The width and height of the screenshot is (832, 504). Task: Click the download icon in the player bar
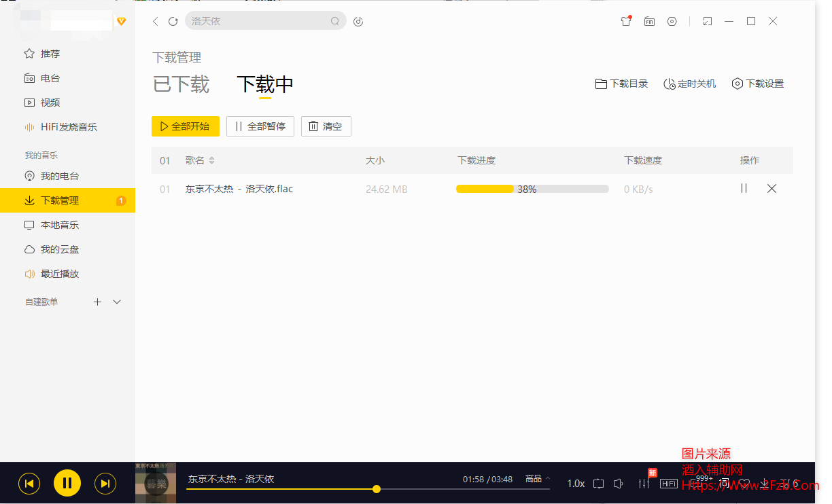(765, 484)
